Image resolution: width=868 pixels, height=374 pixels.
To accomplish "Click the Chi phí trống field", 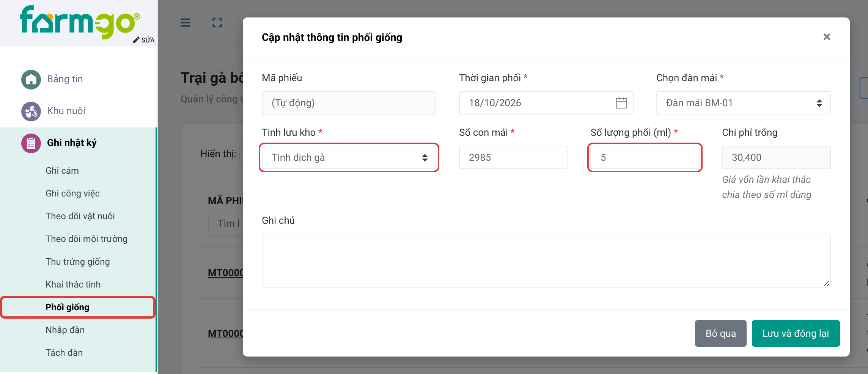I will tap(776, 157).
